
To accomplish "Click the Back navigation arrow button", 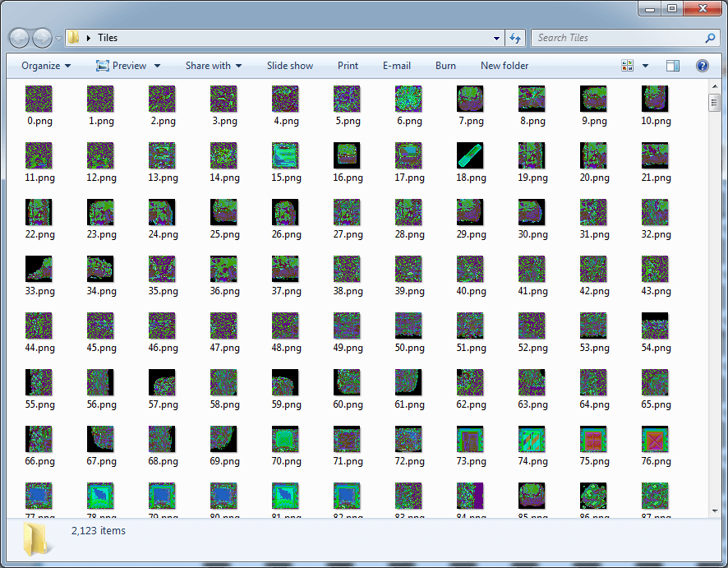I will [20, 38].
